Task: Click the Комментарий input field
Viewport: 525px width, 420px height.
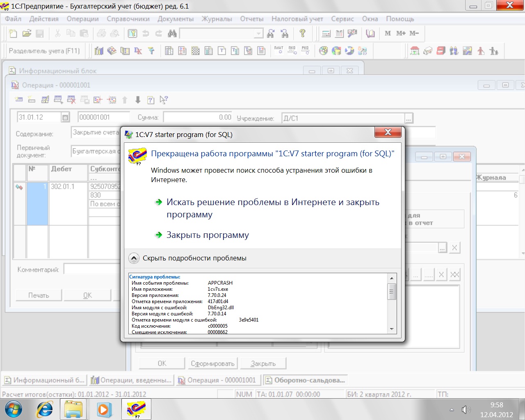Action: pos(92,269)
